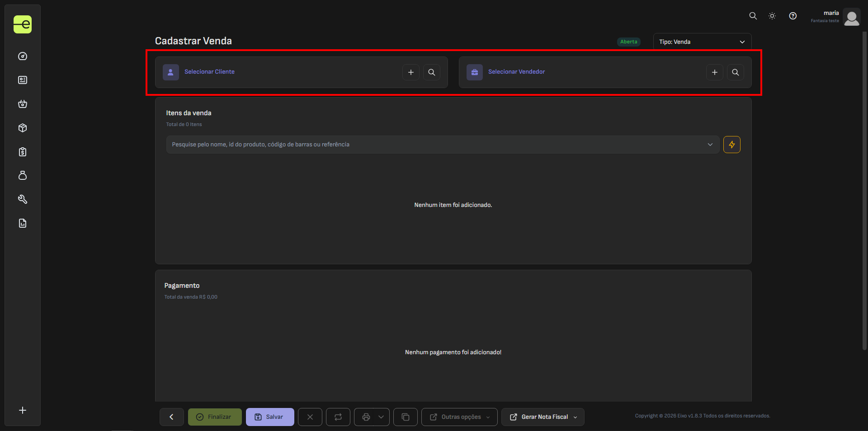This screenshot has height=431, width=868.
Task: Click Total da venda R$ 0,00 text
Action: (x=191, y=297)
